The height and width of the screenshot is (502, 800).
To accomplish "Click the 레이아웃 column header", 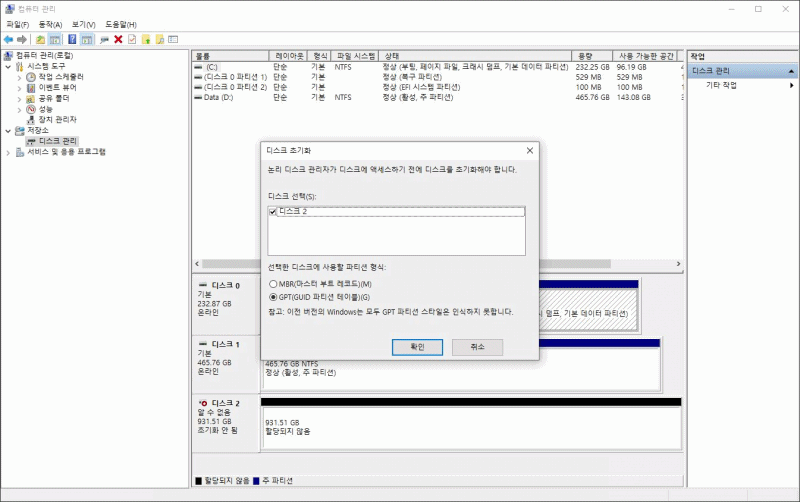I will [289, 56].
